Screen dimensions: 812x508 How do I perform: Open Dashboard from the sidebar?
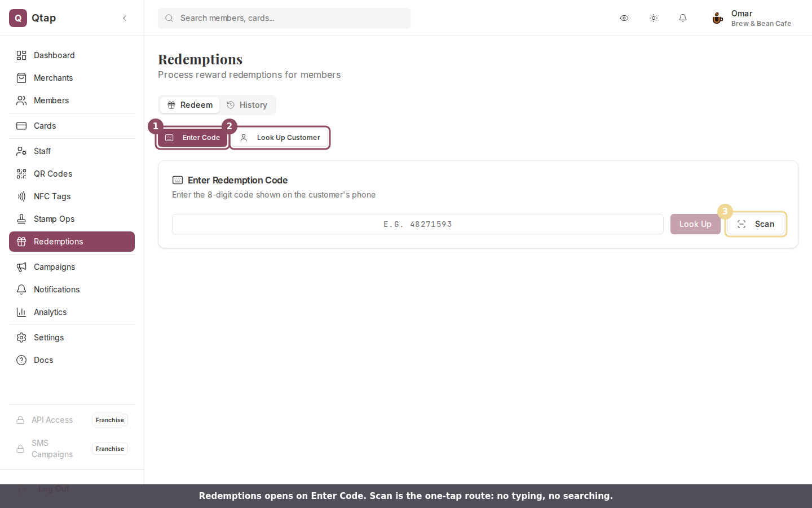click(x=72, y=55)
